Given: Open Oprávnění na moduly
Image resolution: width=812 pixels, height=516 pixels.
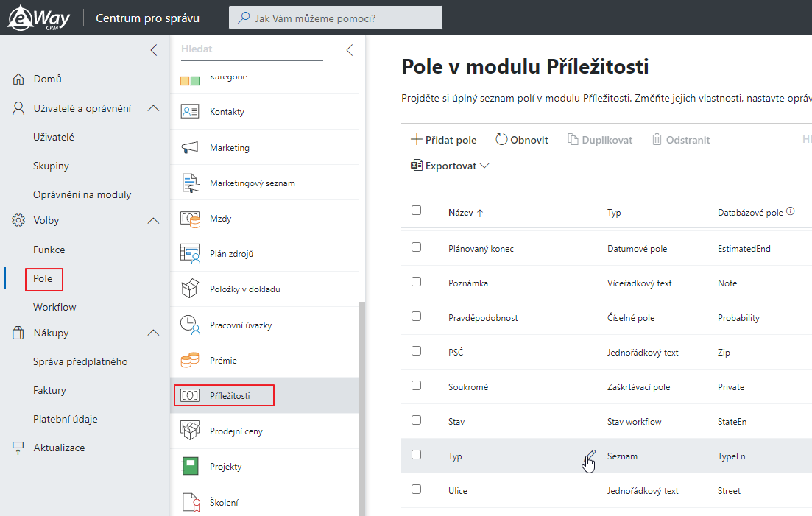Looking at the screenshot, I should tap(82, 194).
